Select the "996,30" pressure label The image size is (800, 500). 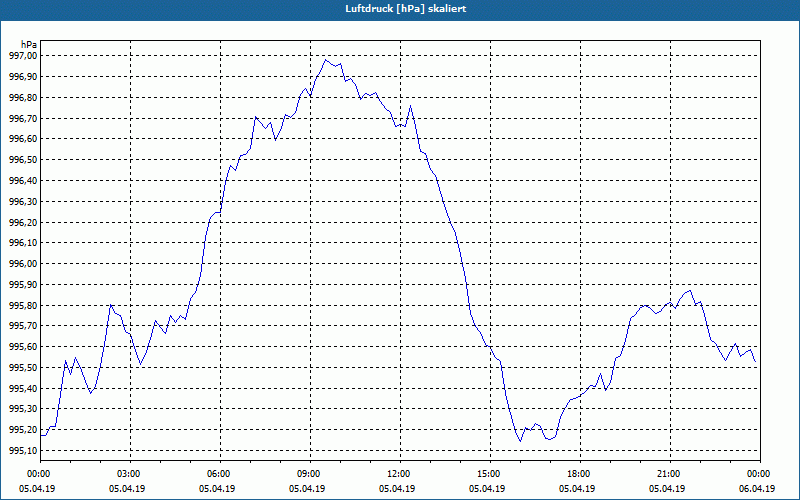23,202
